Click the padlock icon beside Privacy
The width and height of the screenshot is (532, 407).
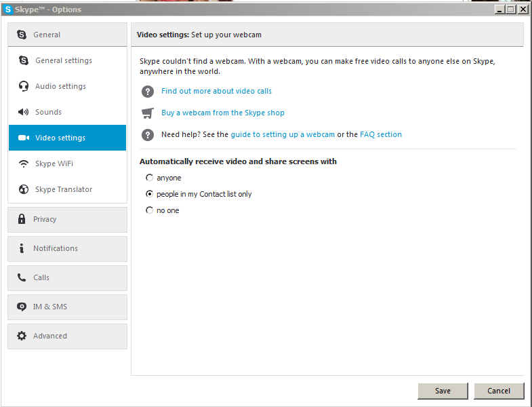tap(22, 219)
